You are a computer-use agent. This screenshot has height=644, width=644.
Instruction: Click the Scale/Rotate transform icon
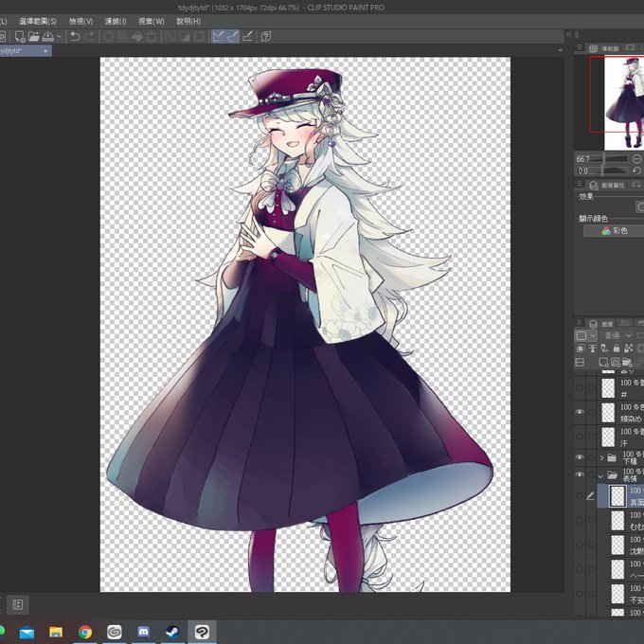152,37
